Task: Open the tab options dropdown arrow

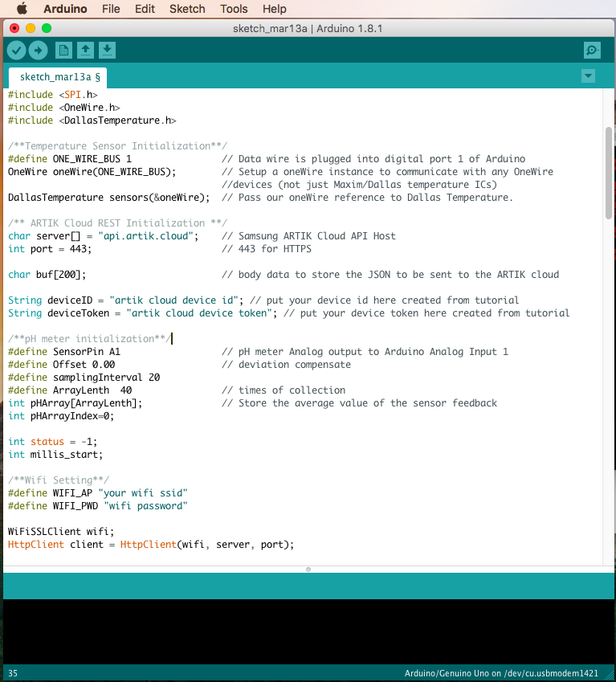Action: pos(588,76)
